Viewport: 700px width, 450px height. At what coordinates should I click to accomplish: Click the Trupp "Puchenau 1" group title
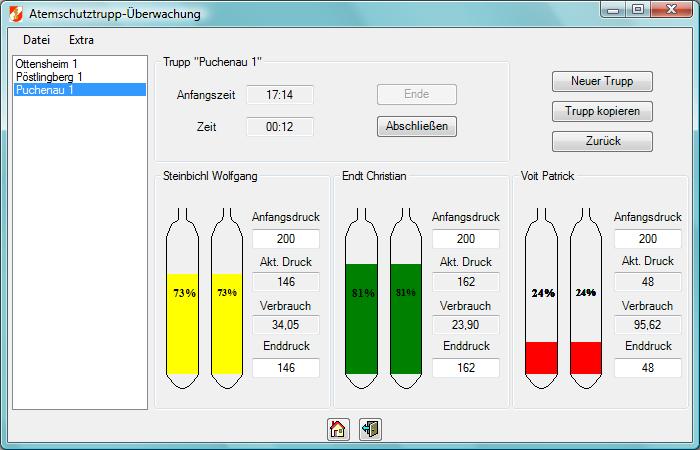212,62
